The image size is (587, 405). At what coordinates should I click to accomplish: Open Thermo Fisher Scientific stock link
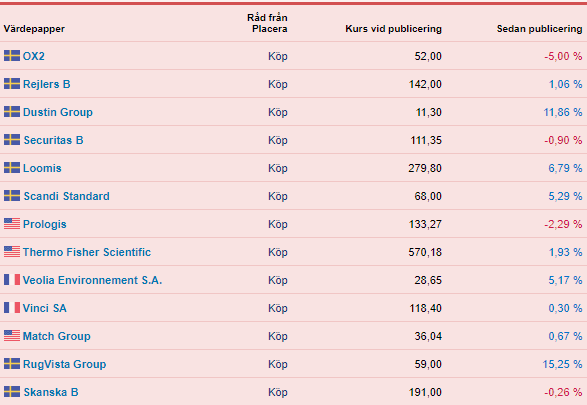click(86, 252)
